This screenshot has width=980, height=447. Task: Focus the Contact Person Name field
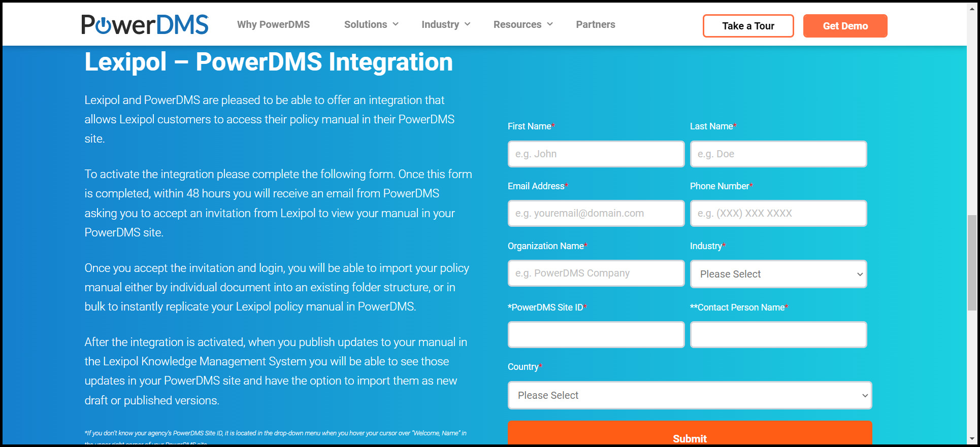778,334
